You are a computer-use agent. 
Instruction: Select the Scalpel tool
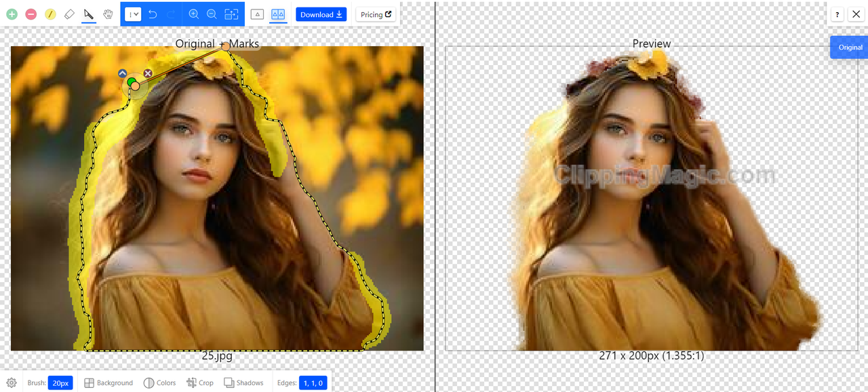(88, 14)
